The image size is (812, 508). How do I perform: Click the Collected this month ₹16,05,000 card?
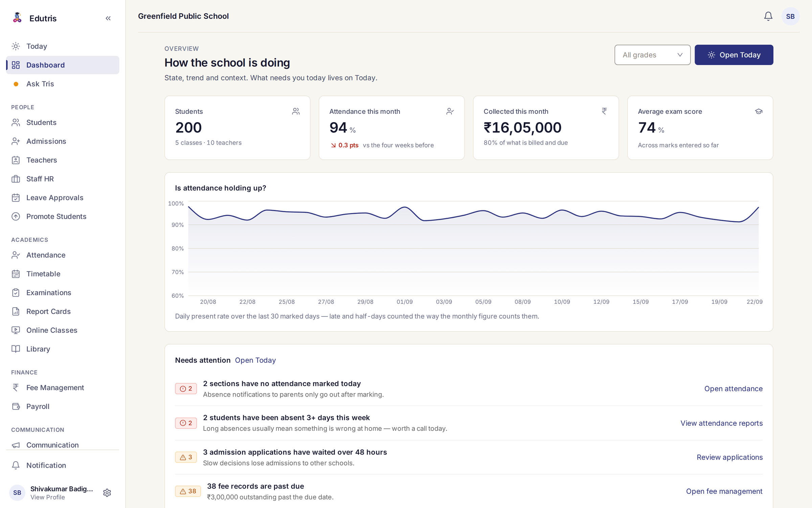tap(546, 128)
